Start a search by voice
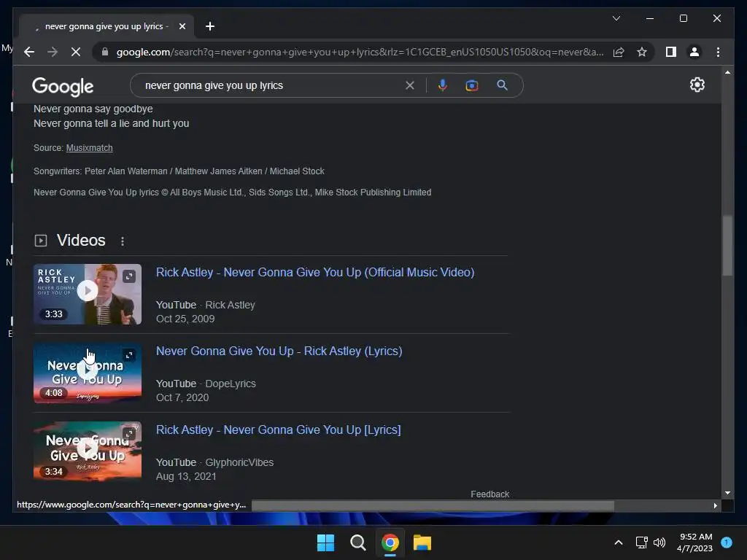Viewport: 747px width, 560px height. click(443, 85)
